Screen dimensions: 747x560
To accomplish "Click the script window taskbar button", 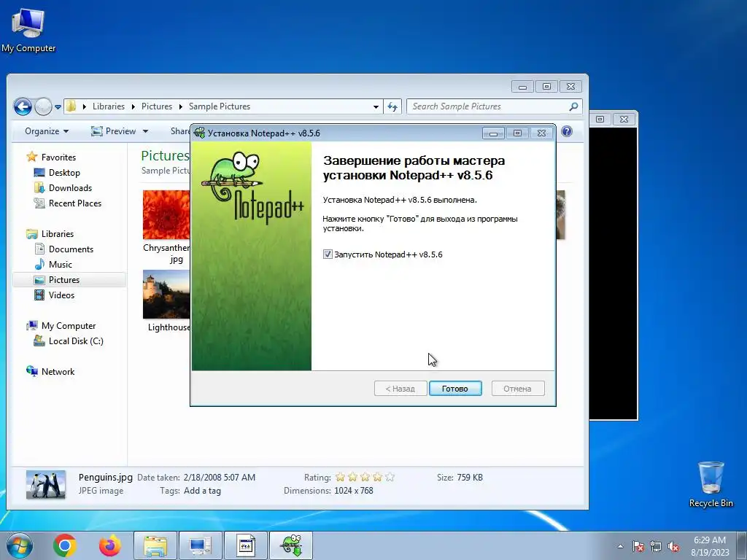I will [x=246, y=545].
